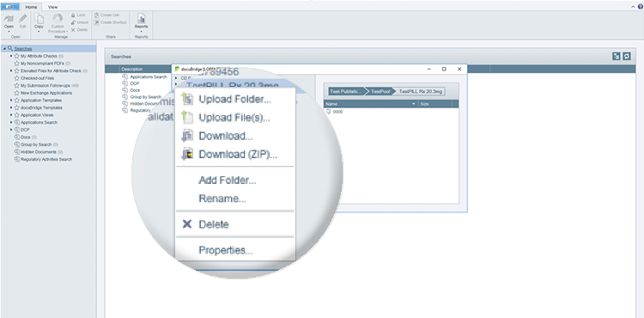Expand docuBridge Templates node
This screenshot has height=318, width=644.
11,107
